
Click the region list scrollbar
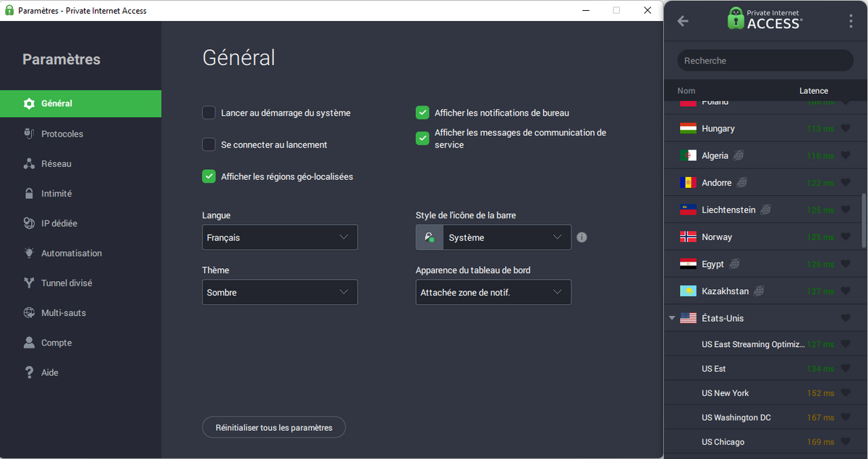click(x=864, y=220)
